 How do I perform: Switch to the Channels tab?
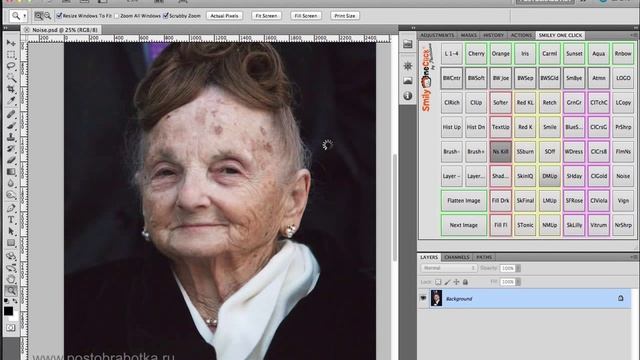pyautogui.click(x=457, y=257)
